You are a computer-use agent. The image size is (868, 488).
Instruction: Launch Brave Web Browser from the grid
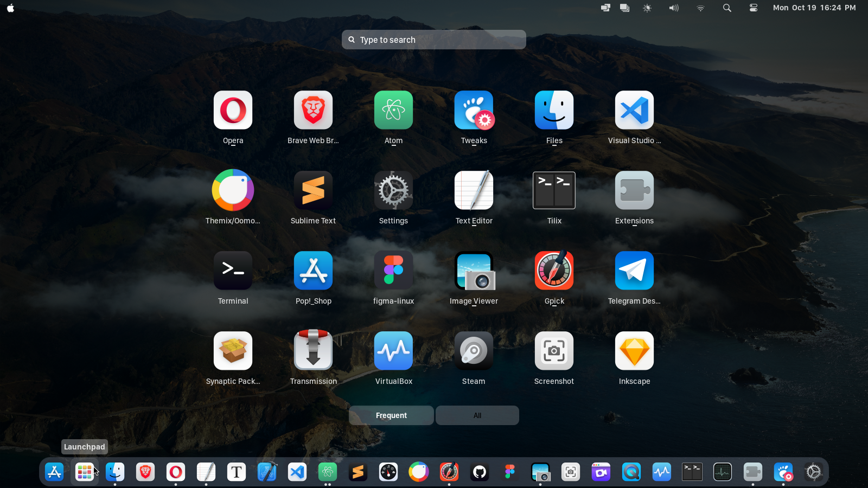coord(313,110)
